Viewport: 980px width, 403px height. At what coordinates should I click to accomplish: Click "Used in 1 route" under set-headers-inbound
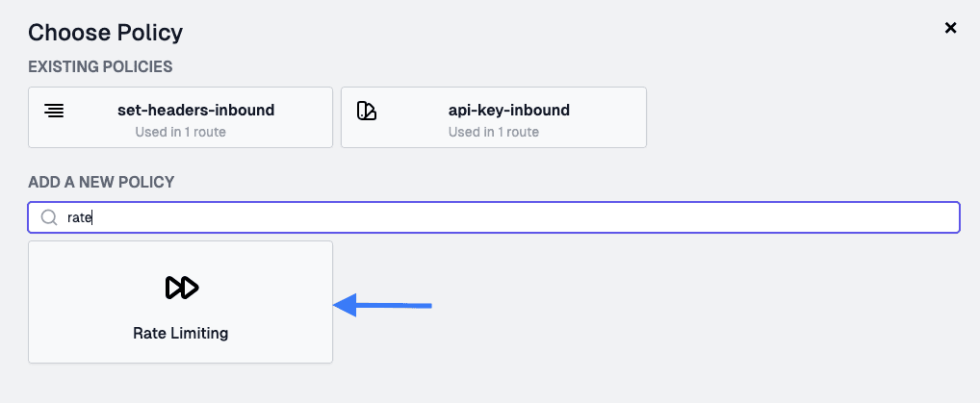click(181, 132)
